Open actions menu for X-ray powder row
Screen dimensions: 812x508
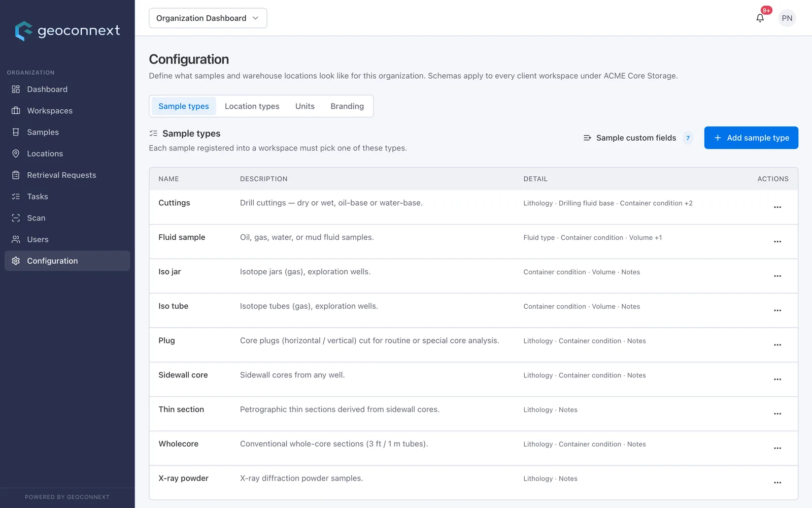(x=777, y=483)
